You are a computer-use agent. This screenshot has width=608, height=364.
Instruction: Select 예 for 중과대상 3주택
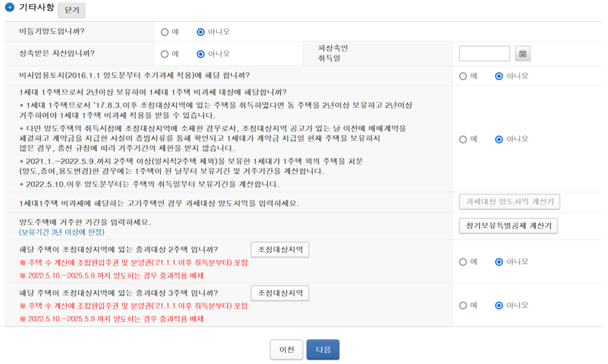463,305
